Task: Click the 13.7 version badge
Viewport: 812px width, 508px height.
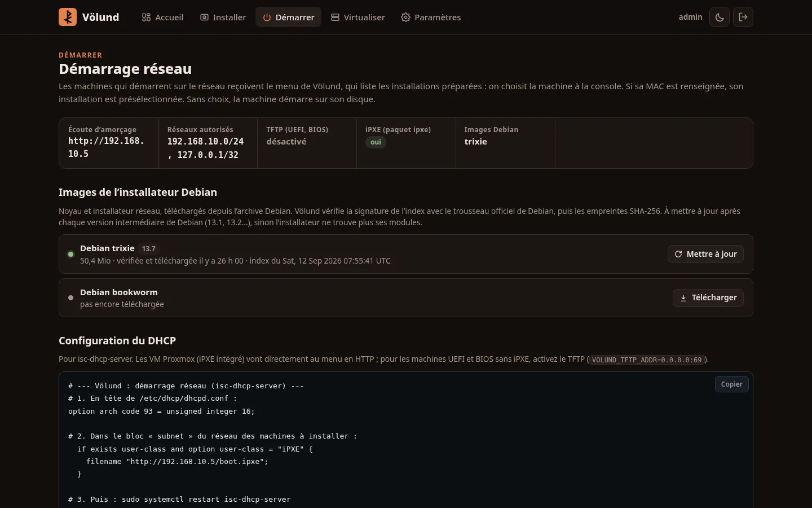Action: pyautogui.click(x=149, y=248)
